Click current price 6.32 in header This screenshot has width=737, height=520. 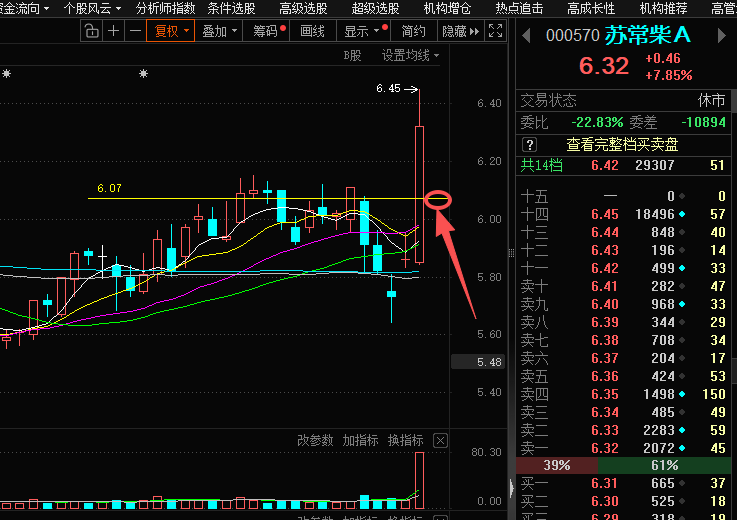click(604, 66)
